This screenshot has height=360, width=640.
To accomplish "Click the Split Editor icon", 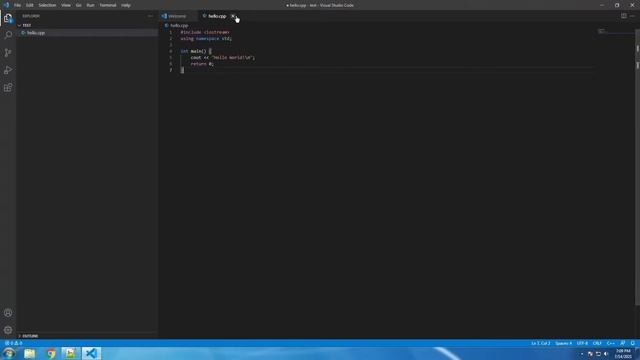I will [624, 16].
